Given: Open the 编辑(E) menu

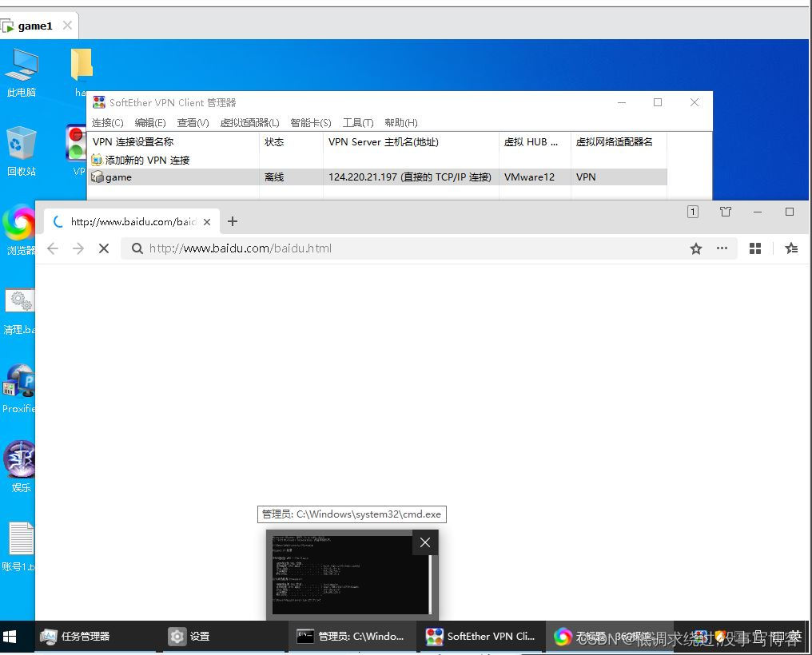Looking at the screenshot, I should coord(150,123).
